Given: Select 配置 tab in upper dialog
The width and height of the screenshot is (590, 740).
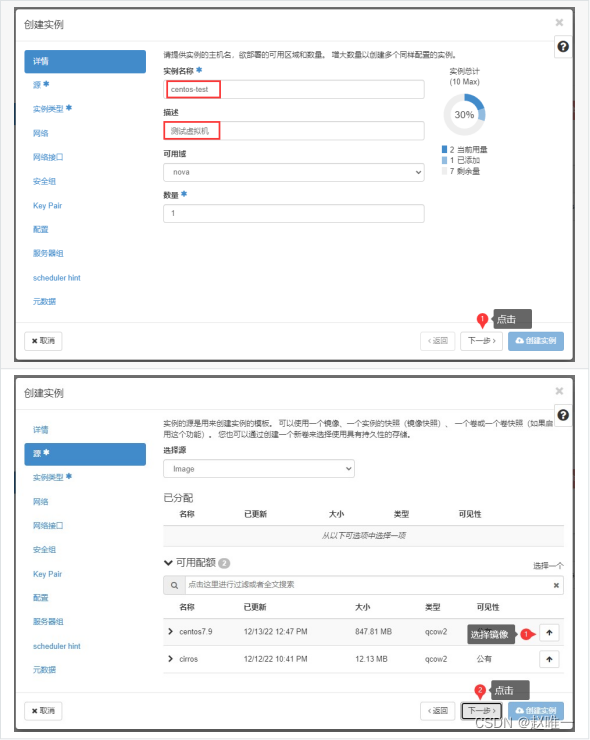Looking at the screenshot, I should (41, 229).
